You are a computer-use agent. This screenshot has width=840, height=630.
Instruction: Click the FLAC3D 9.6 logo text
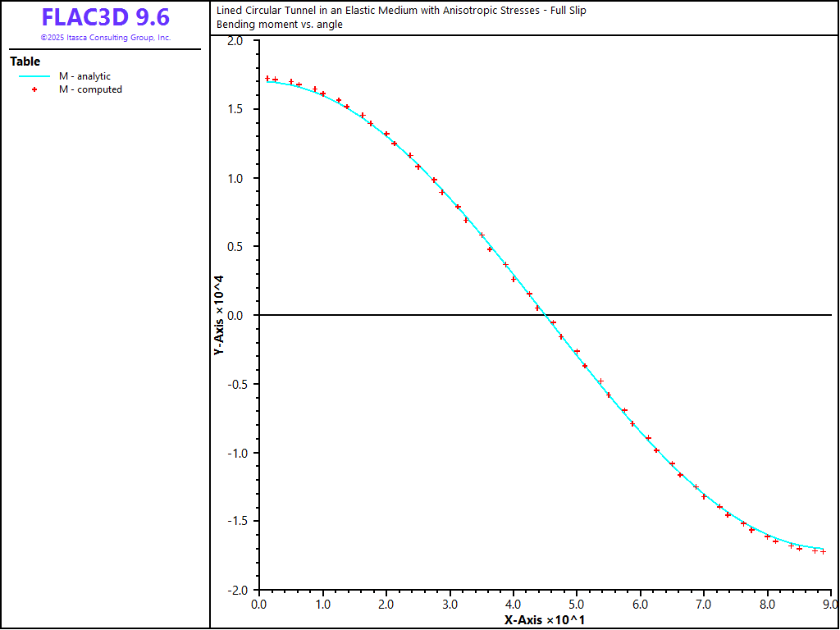(x=105, y=18)
